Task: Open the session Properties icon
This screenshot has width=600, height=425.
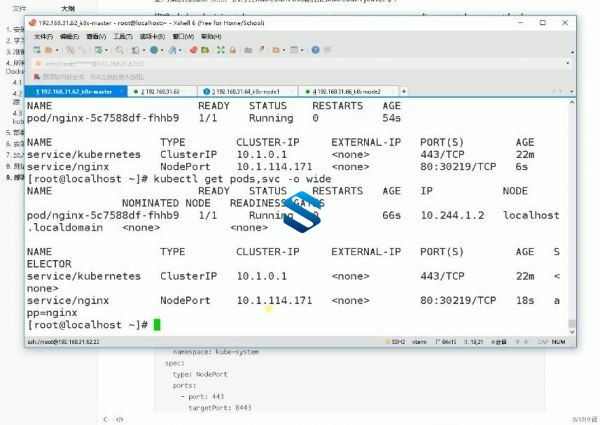Action: click(x=98, y=50)
